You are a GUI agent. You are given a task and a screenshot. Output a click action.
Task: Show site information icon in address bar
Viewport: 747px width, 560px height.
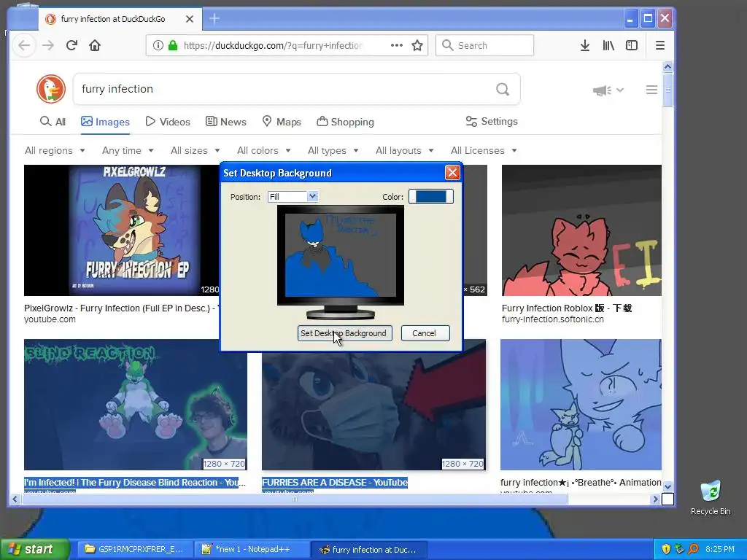[158, 45]
